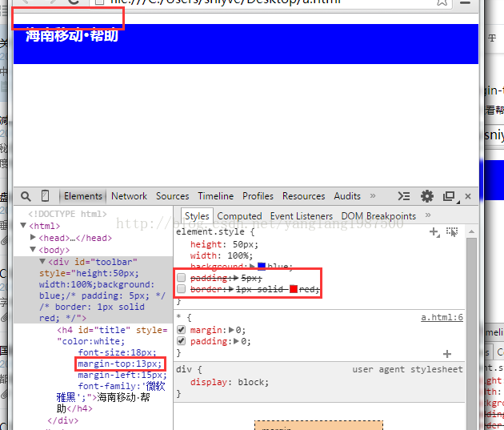Select the DOCTYPE html line

pyautogui.click(x=67, y=214)
